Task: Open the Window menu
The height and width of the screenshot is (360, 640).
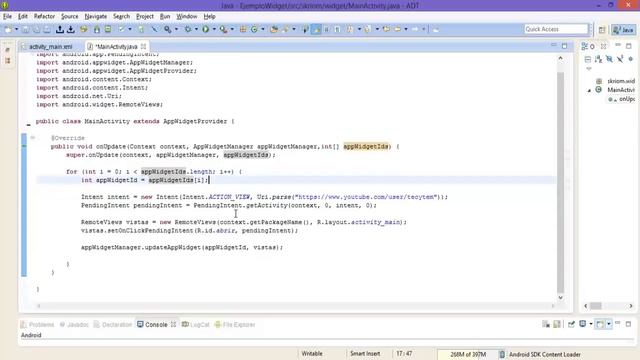Action: (187, 16)
